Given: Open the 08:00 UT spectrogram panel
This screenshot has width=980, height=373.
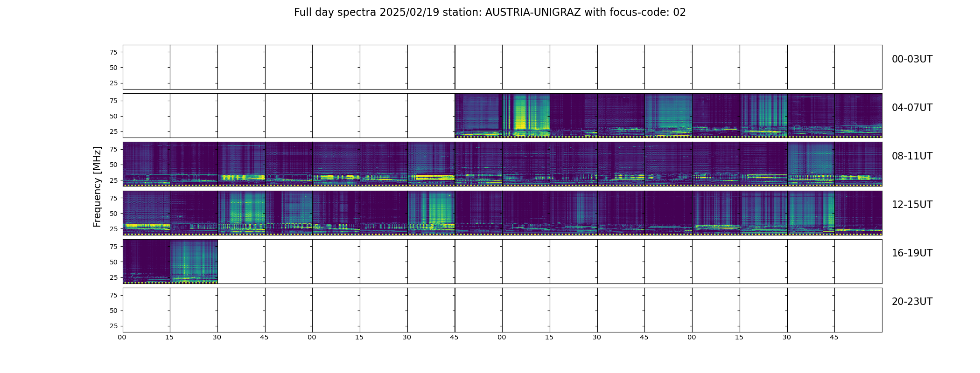Looking at the screenshot, I should (147, 164).
